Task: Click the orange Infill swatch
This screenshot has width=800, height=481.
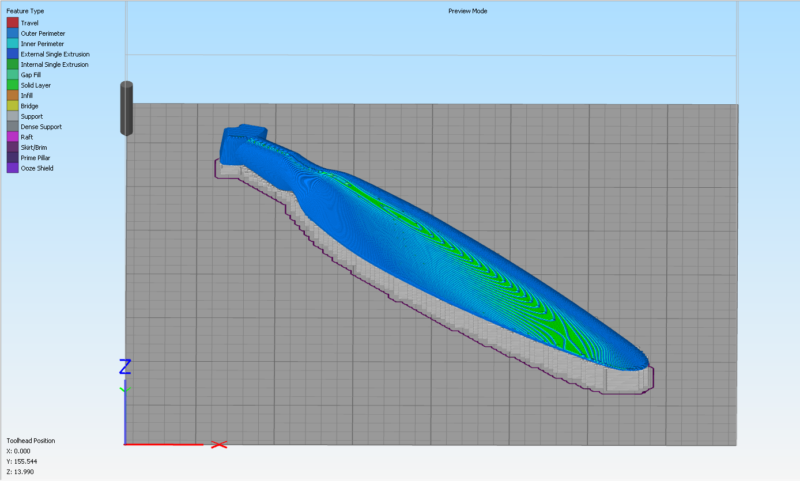Action: pos(12,95)
